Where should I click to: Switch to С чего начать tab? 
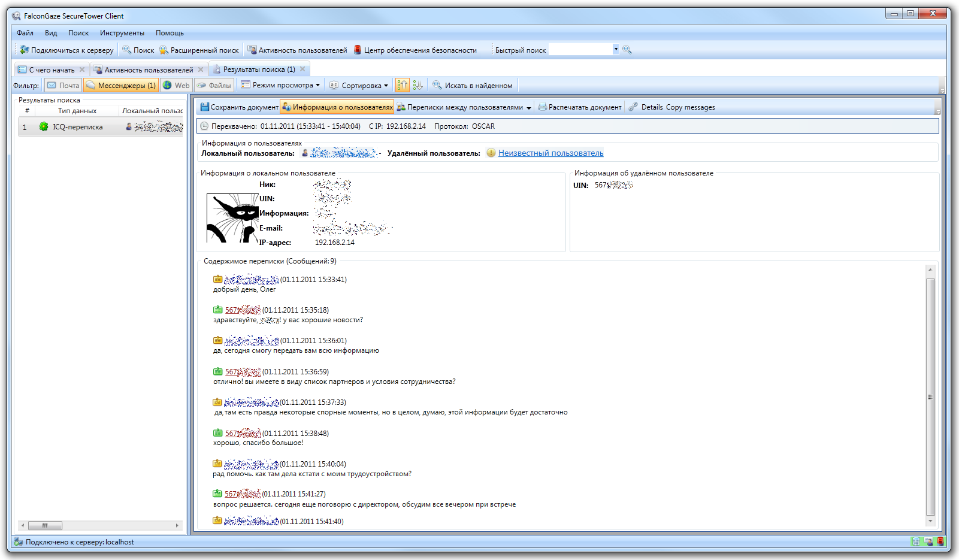[x=52, y=69]
